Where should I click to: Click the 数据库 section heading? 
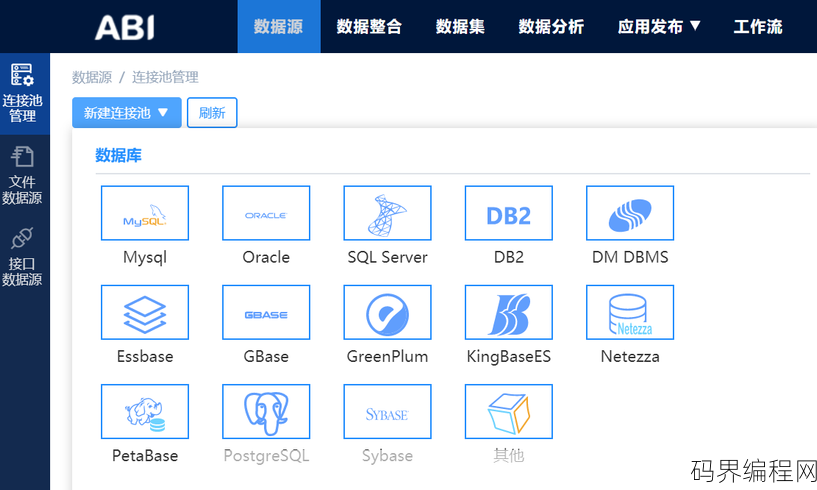118,155
